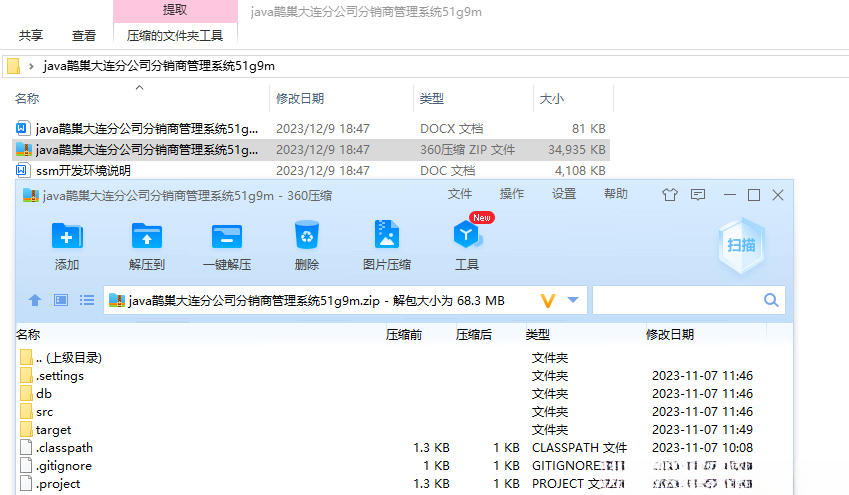Expand the archive path dropdown arrow
The width and height of the screenshot is (849, 495).
tap(573, 300)
